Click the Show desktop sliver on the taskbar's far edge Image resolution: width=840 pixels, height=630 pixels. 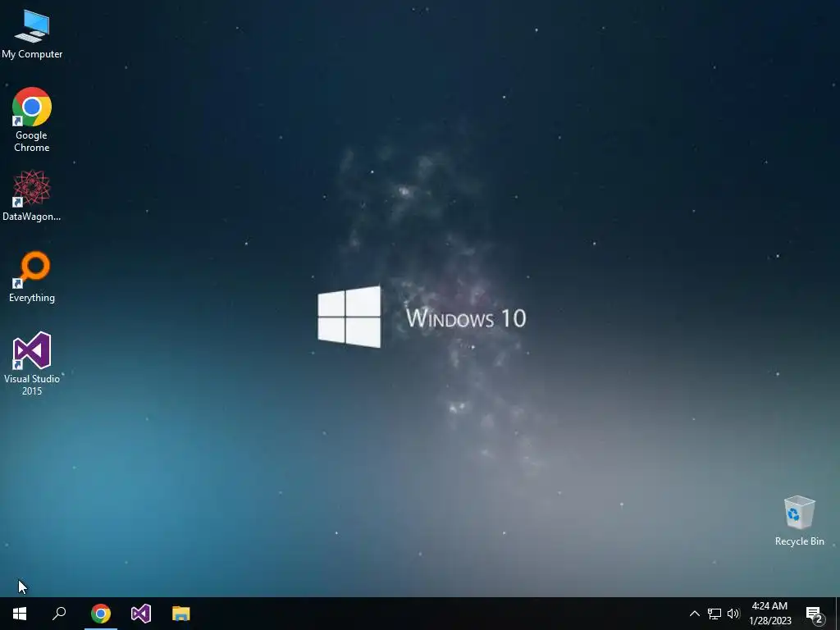[x=838, y=614]
